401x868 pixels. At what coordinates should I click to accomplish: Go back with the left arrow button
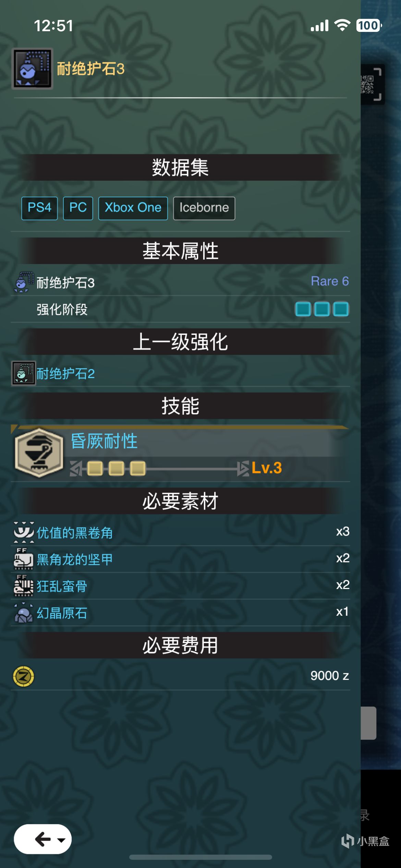[x=42, y=840]
